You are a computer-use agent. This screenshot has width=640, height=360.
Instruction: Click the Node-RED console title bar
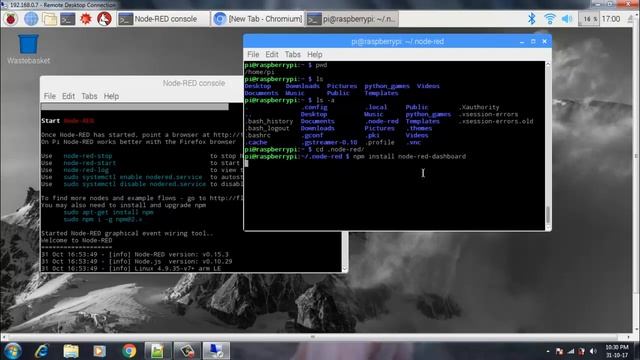142,83
